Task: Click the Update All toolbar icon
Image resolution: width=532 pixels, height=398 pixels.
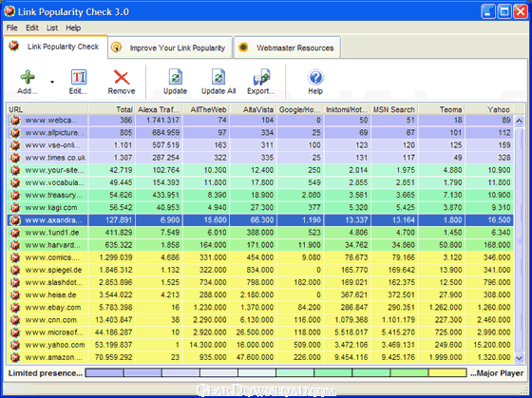Action: [x=218, y=77]
